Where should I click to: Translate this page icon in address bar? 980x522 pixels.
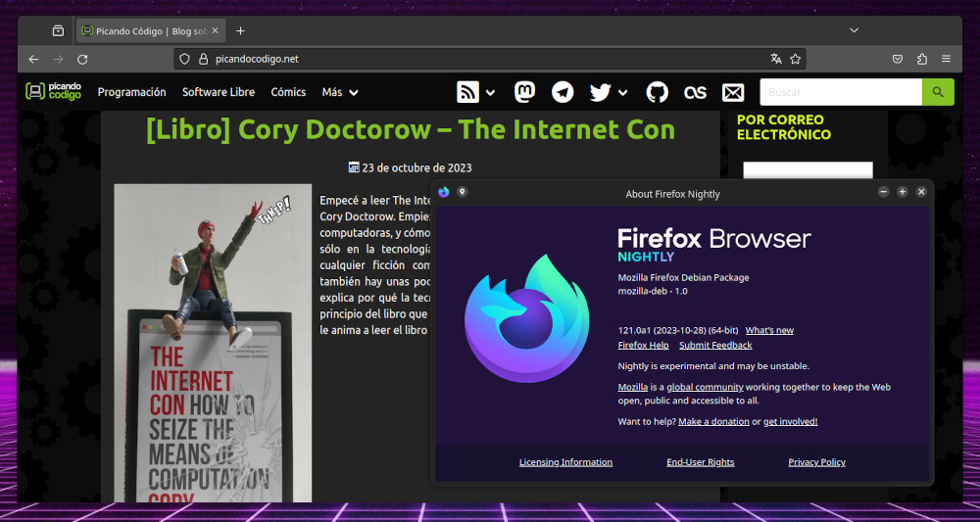[x=776, y=59]
